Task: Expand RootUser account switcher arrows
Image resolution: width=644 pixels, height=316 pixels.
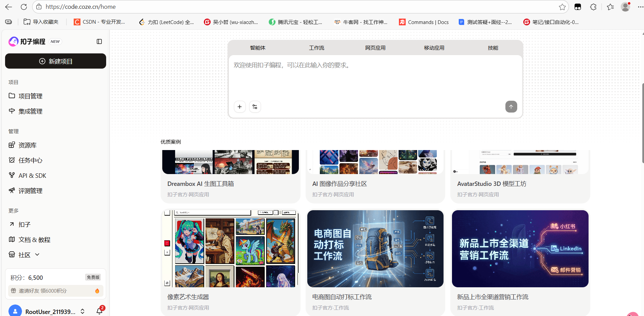Action: (82, 311)
